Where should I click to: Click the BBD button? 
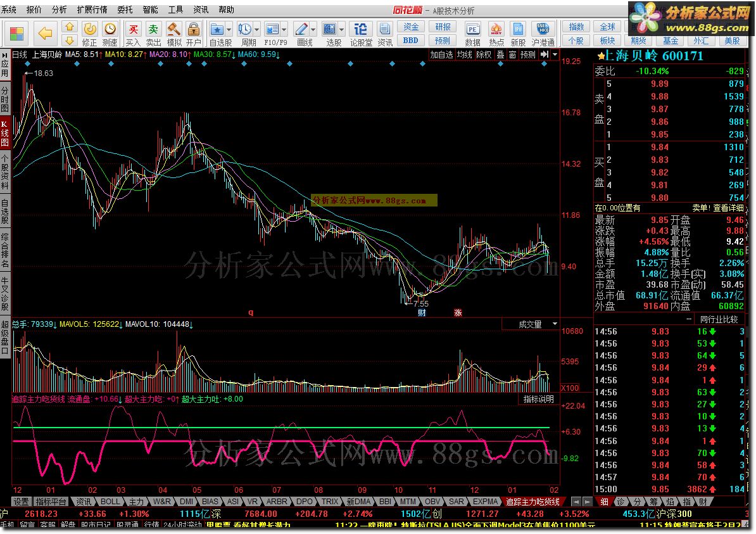click(411, 41)
